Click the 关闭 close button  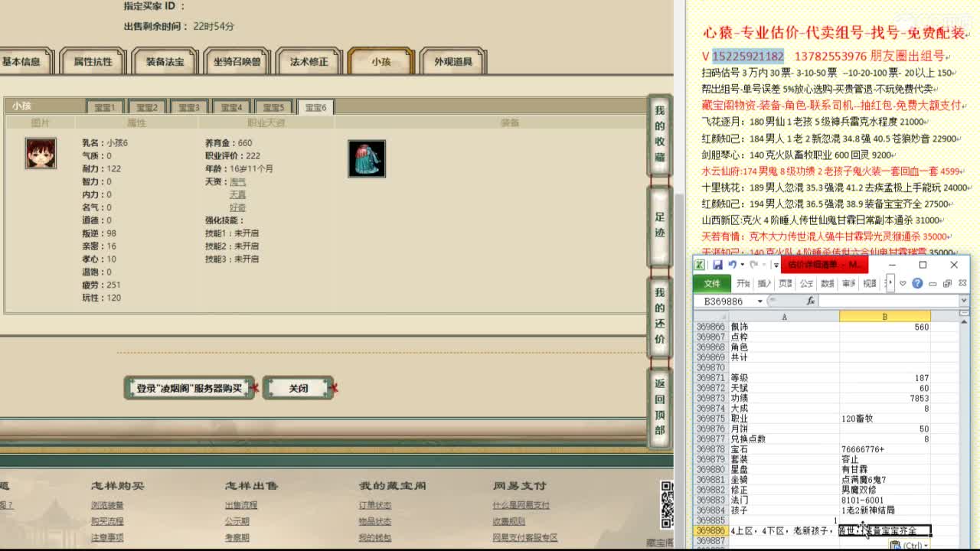pos(297,387)
